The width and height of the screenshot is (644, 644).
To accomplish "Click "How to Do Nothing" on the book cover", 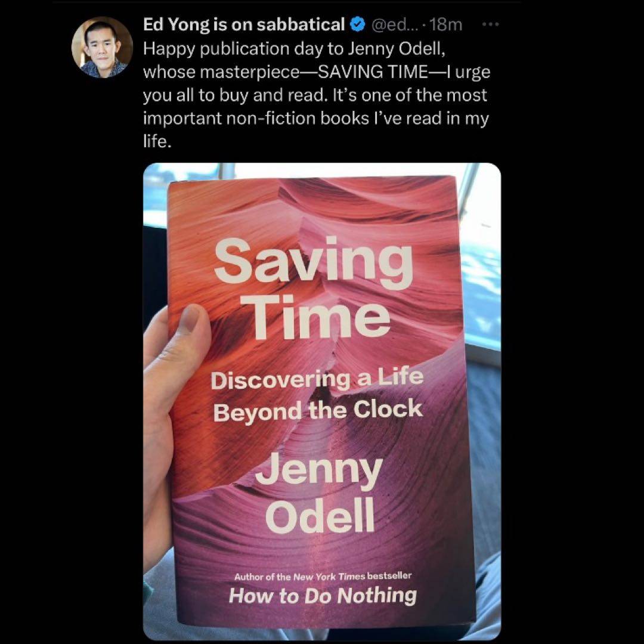I will coord(323,595).
